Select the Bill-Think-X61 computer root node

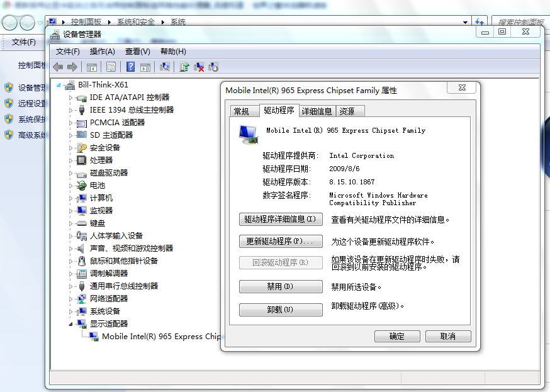pyautogui.click(x=103, y=84)
